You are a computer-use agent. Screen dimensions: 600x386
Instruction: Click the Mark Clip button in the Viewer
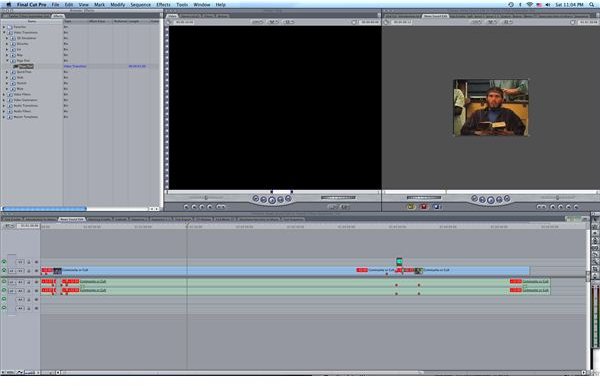point(194,207)
